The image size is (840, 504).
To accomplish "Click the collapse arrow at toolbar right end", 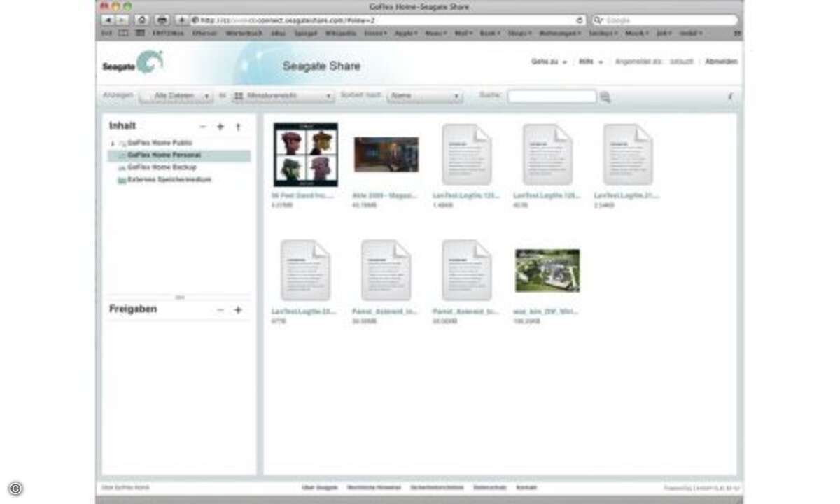I will (731, 97).
